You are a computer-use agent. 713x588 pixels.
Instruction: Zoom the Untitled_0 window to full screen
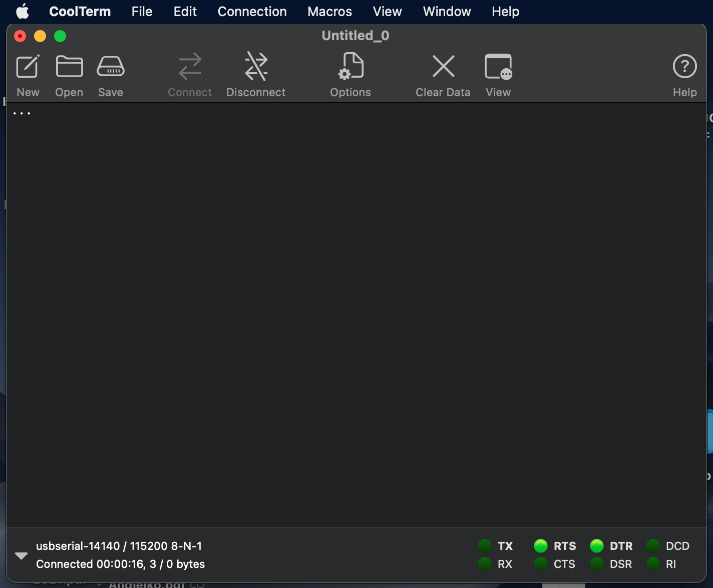click(x=60, y=36)
